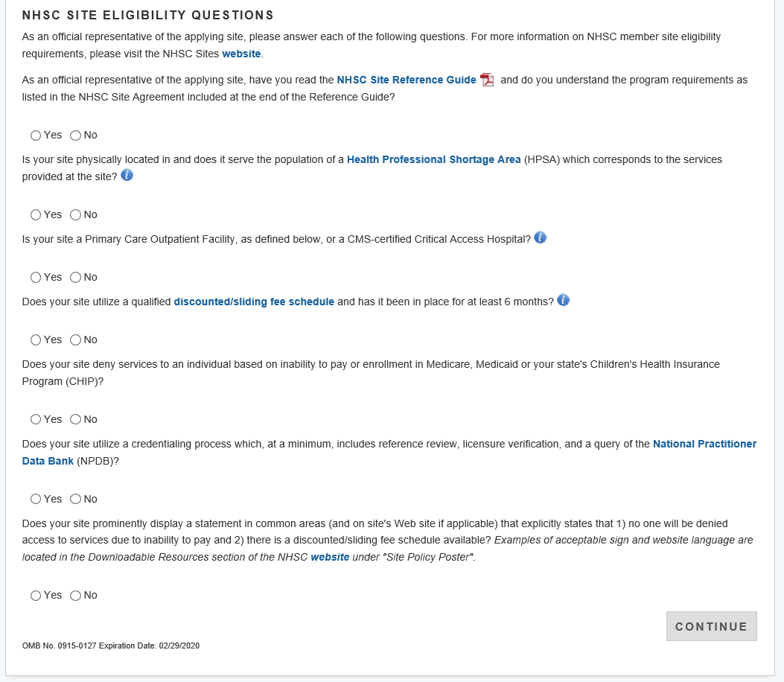Click info icon beside Critical Access Hospital question
784x682 pixels.
541,238
